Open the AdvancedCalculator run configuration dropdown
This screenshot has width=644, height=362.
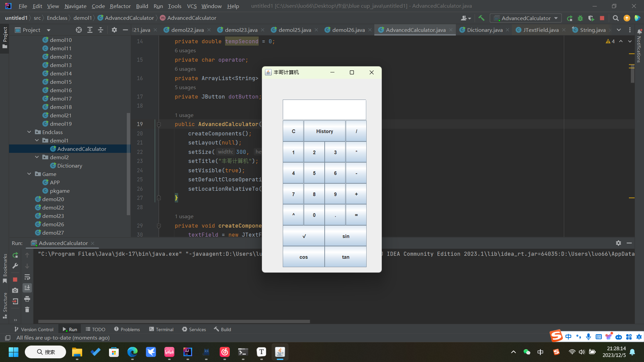click(x=526, y=18)
